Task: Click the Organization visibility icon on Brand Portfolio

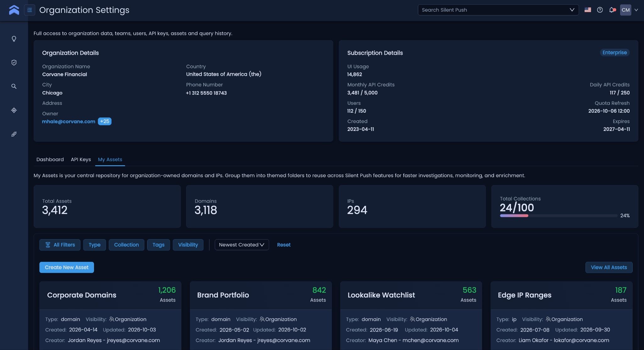Action: (262, 319)
